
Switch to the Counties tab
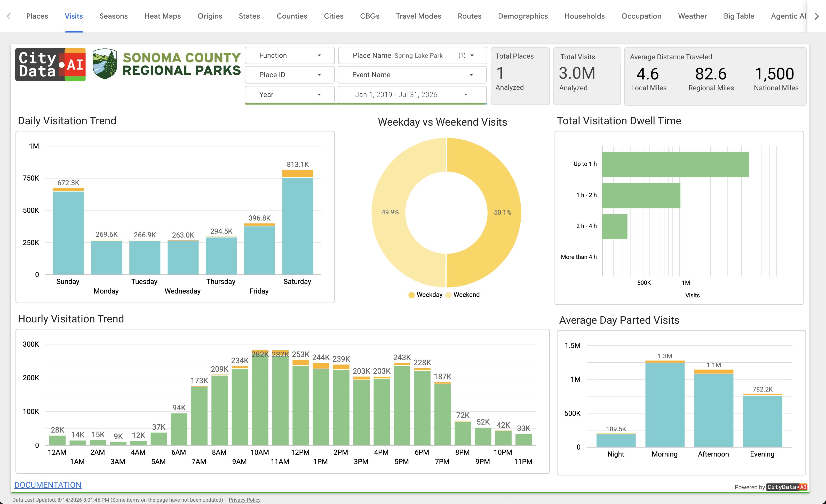[x=292, y=16]
